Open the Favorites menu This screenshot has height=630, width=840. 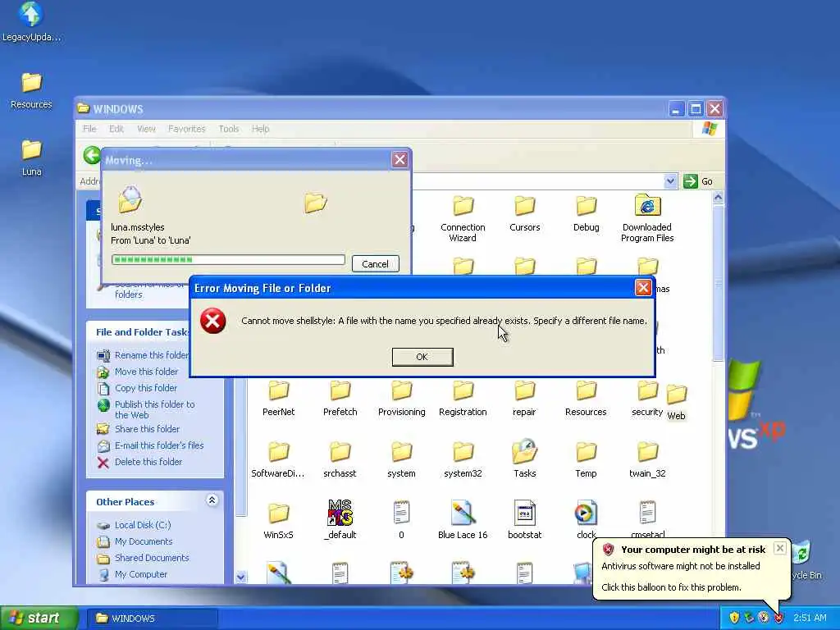point(186,129)
